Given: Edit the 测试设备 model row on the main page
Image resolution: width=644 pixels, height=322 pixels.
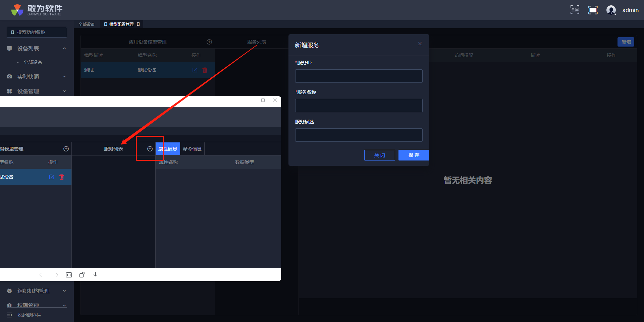Looking at the screenshot, I should point(195,70).
